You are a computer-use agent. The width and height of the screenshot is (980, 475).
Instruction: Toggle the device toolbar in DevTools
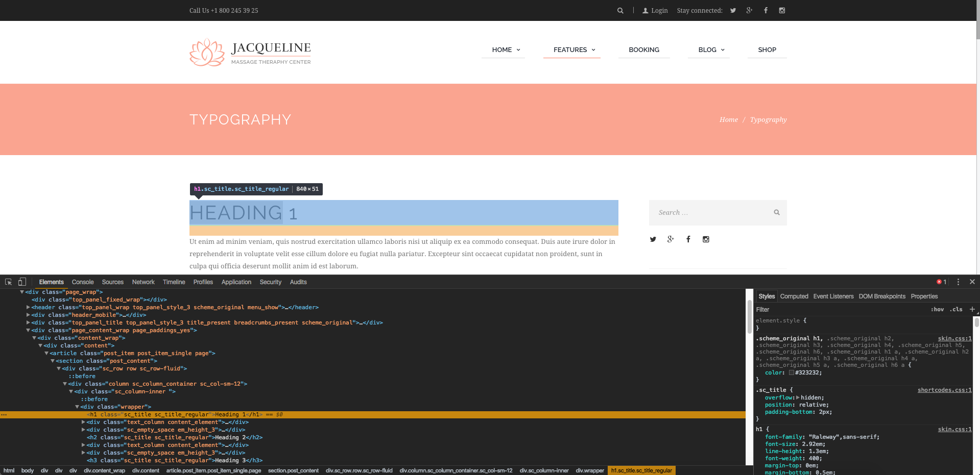pyautogui.click(x=22, y=282)
